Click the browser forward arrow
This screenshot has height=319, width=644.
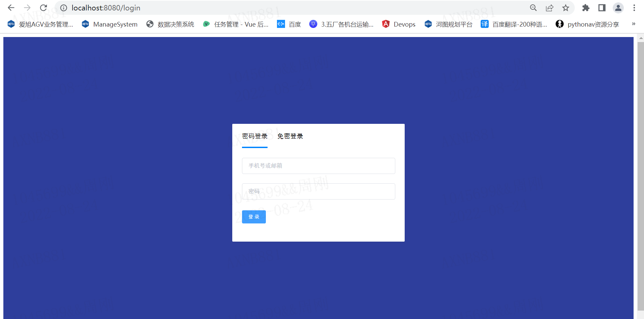(27, 8)
